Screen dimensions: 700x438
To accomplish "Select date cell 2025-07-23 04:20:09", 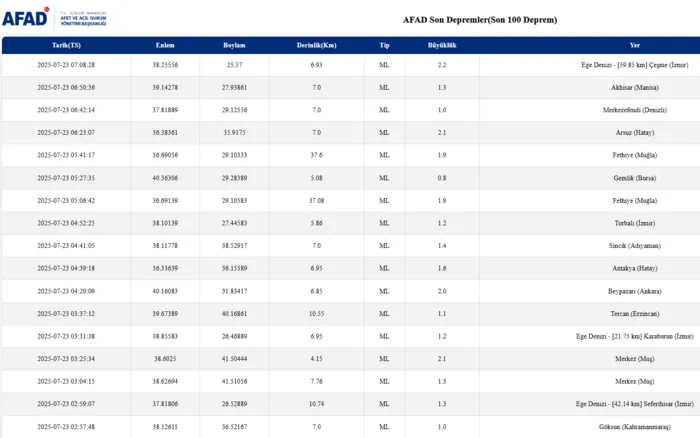I will tap(66, 291).
